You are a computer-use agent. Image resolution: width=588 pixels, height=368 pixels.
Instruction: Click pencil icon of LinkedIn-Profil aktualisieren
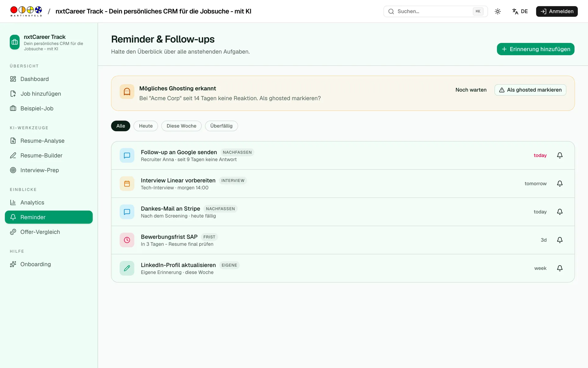(127, 268)
